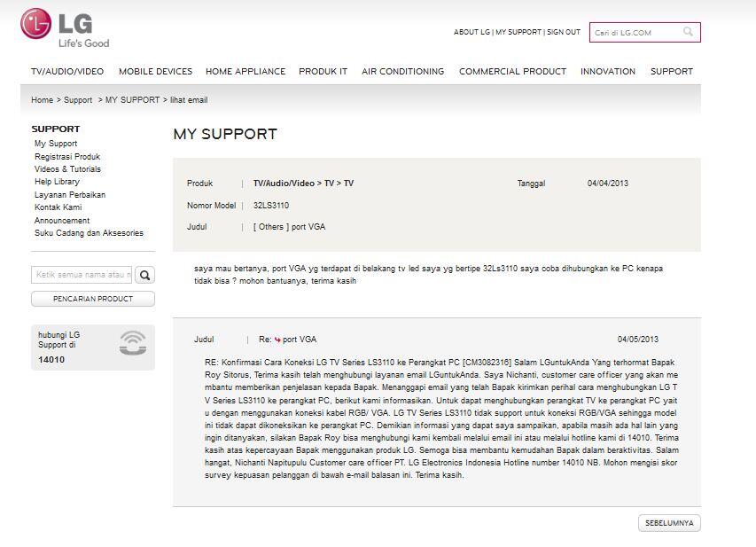Open the HOME APPLIANCE menu
The width and height of the screenshot is (756, 547).
(246, 72)
